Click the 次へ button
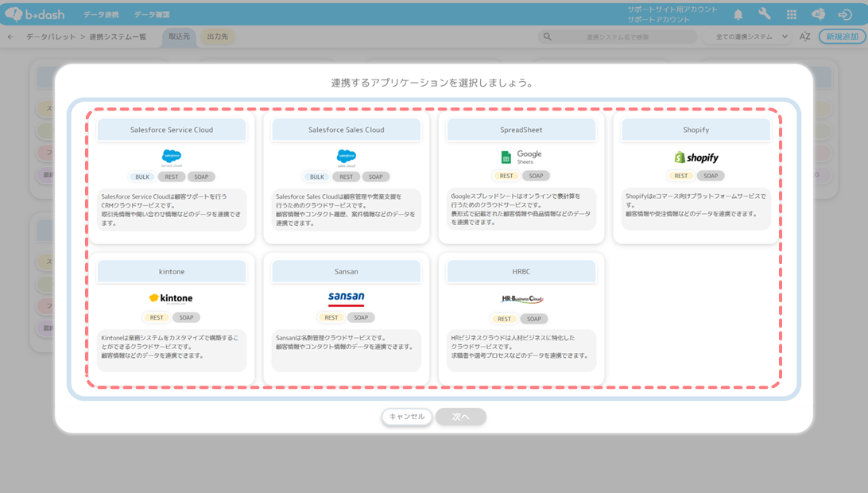Screen dimensions: 868x493 460,417
